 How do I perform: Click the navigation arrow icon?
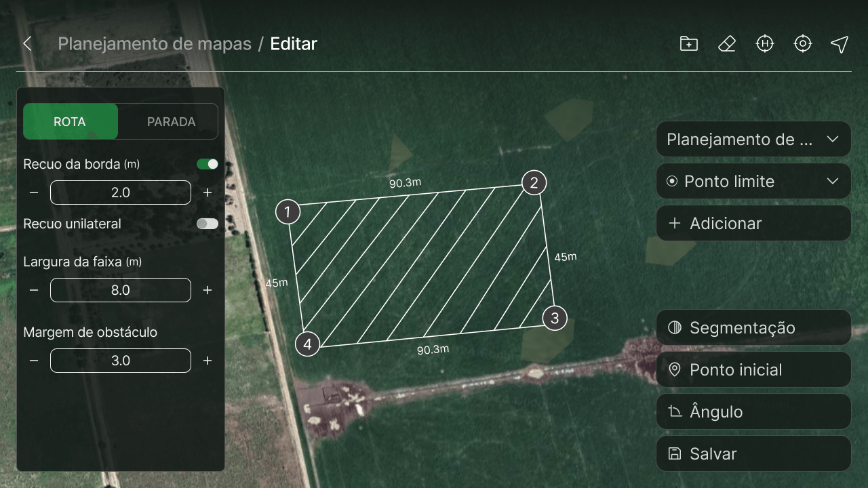pyautogui.click(x=840, y=44)
